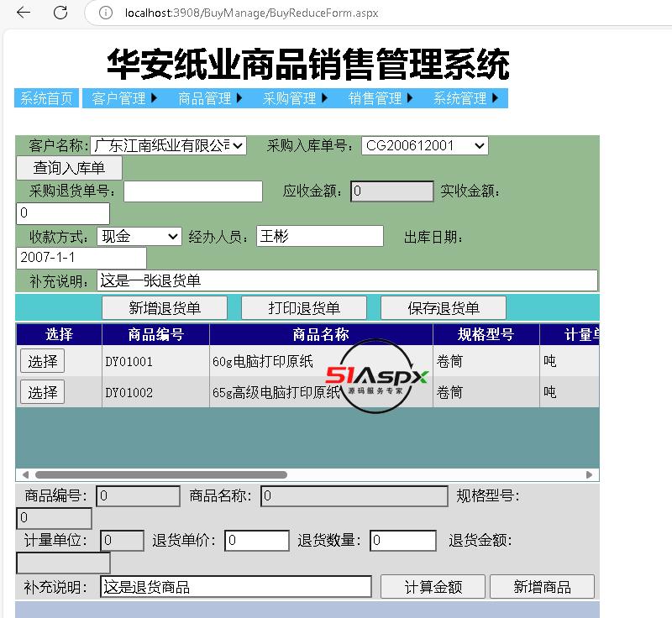The width and height of the screenshot is (672, 618).
Task: Open the 收款方式 dropdown
Action: 139,237
